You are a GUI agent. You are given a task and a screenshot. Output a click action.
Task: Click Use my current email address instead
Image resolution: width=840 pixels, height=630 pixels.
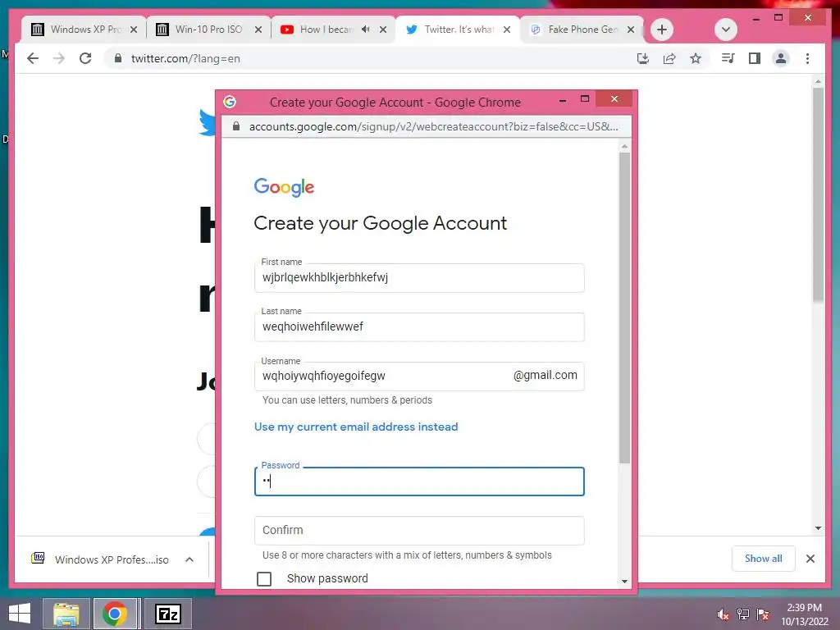[x=356, y=427]
